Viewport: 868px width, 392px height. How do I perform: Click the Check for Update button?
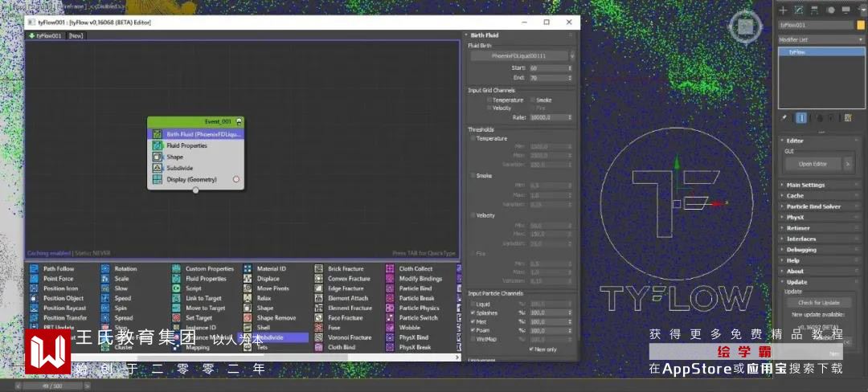[x=819, y=303]
